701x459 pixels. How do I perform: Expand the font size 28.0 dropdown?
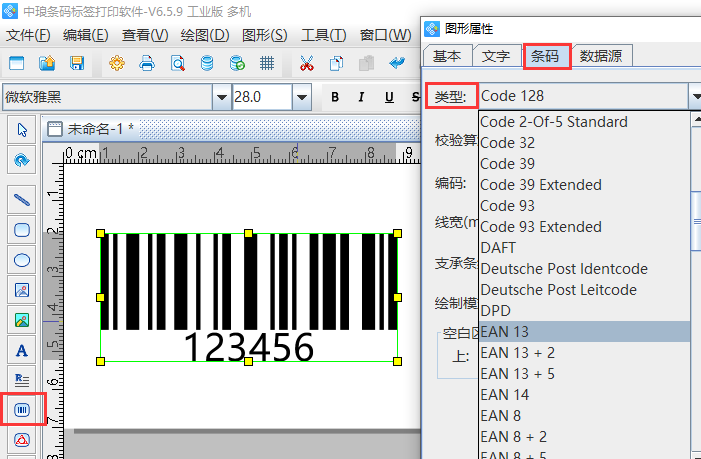[x=302, y=97]
